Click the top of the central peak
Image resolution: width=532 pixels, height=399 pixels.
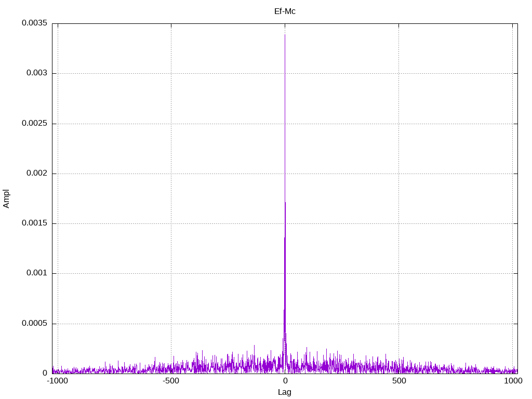tap(285, 35)
